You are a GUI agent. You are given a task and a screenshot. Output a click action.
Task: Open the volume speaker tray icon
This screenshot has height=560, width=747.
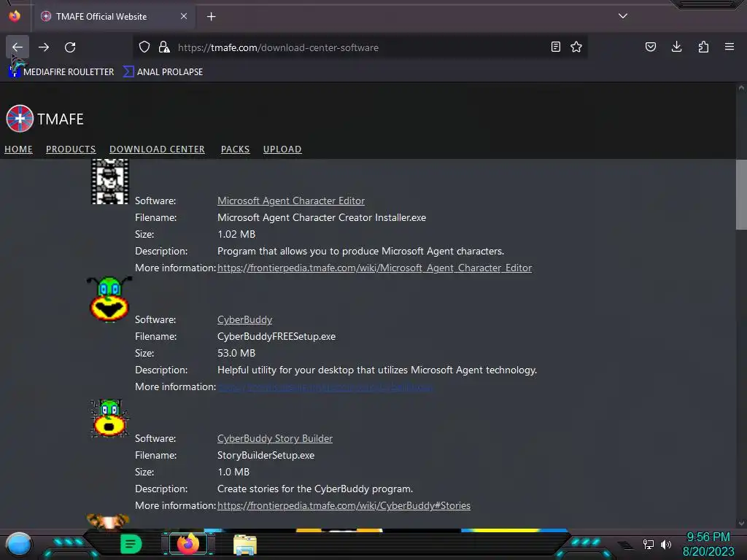coord(666,544)
